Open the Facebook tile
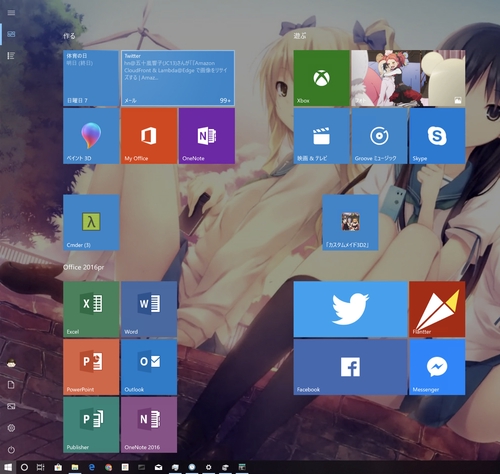 (350, 367)
